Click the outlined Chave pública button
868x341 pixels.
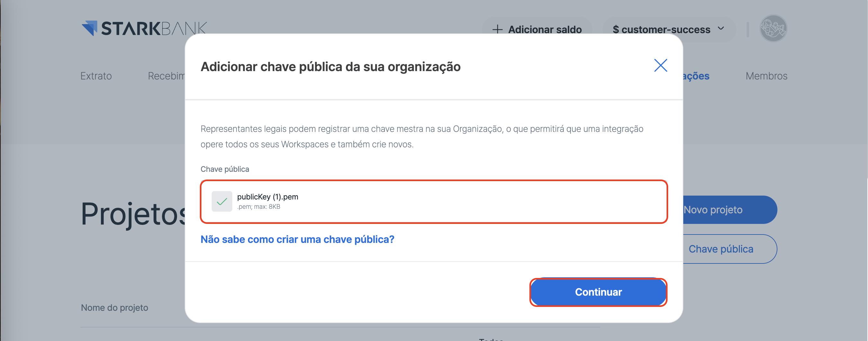pyautogui.click(x=728, y=249)
